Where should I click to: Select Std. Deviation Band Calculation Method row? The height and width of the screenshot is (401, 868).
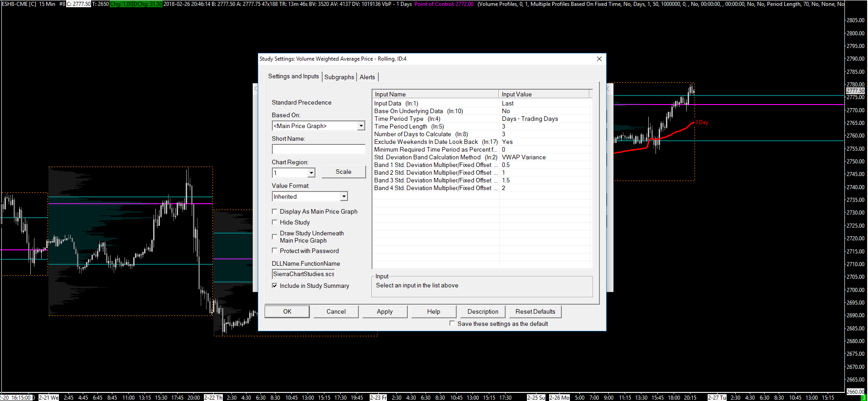[x=482, y=157]
